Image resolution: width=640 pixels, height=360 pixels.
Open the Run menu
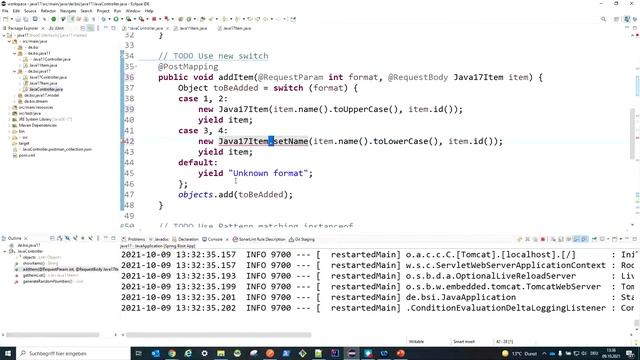pos(117,11)
